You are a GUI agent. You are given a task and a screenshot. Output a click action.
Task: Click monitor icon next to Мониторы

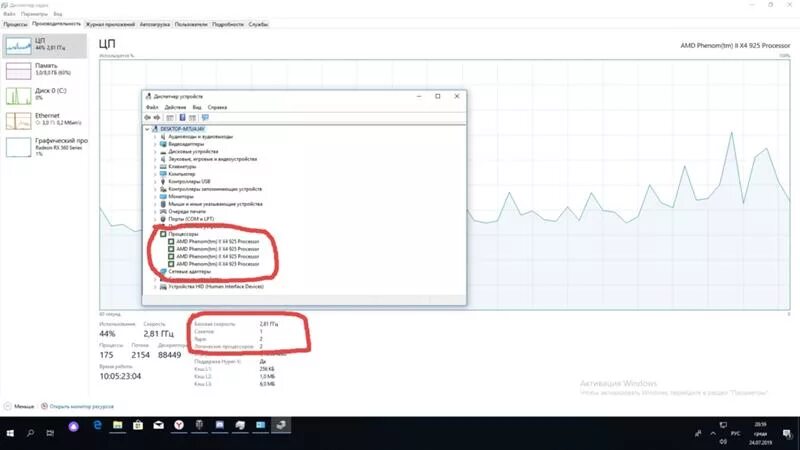[x=163, y=196]
